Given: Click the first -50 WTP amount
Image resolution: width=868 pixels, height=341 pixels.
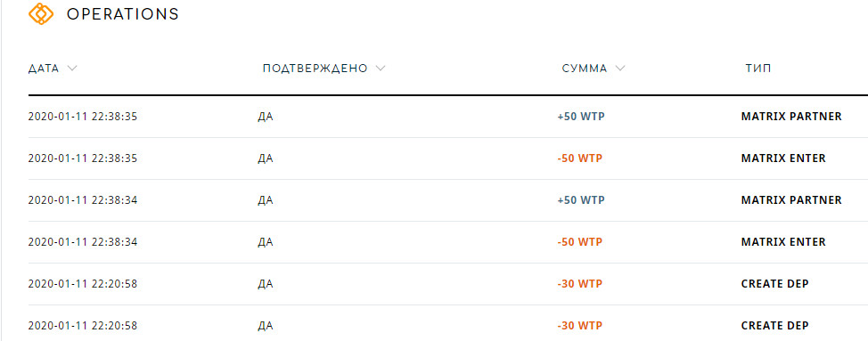Looking at the screenshot, I should coord(579,158).
